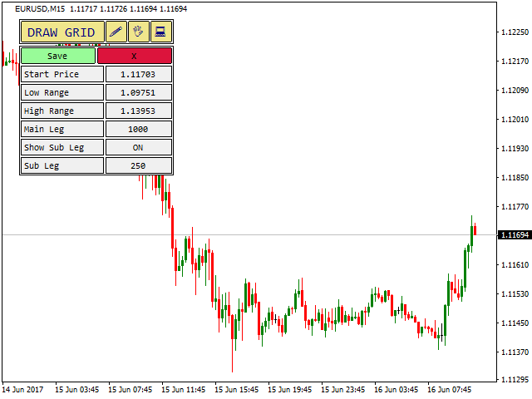The width and height of the screenshot is (532, 399).
Task: Select the pencil edit icon
Action: pyautogui.click(x=116, y=32)
